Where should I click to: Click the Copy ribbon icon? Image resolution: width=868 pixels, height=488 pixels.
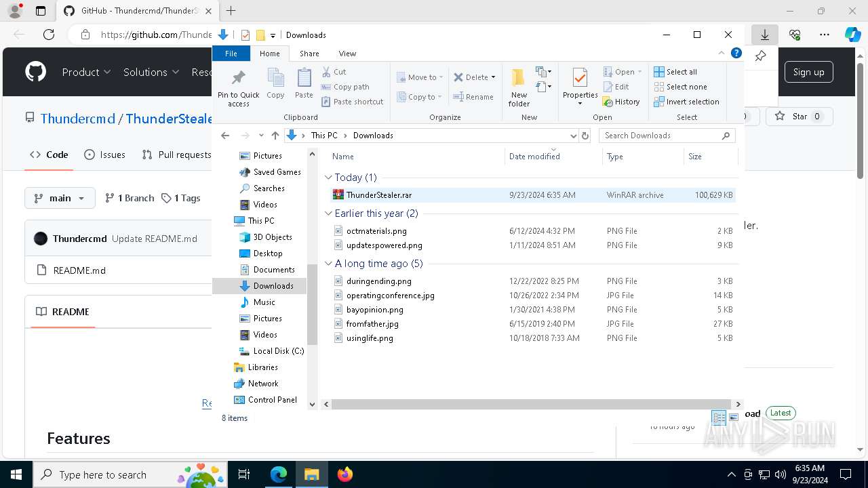tap(275, 84)
